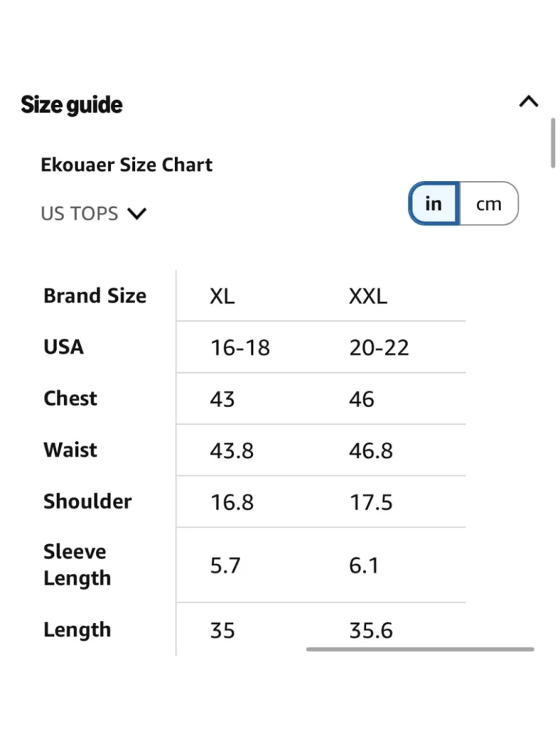Viewport: 560px width, 747px height.
Task: Click the Ekouaer Size Chart title
Action: tap(126, 165)
